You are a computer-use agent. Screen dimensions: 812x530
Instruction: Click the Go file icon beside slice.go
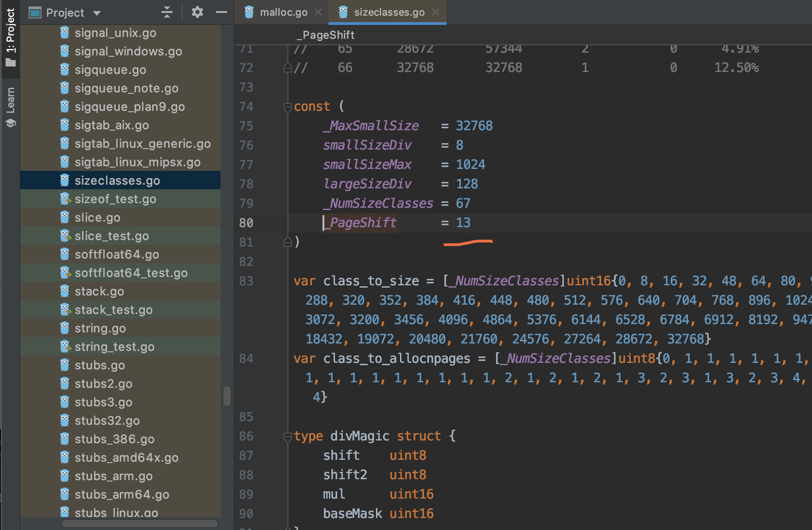point(65,217)
